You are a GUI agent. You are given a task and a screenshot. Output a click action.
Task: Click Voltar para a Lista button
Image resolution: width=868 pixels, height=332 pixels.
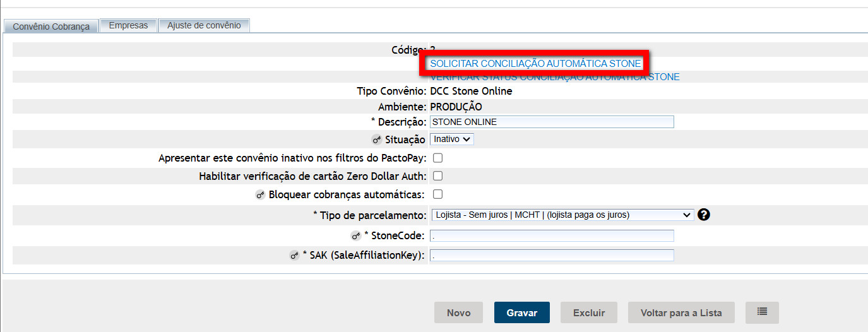coord(682,312)
